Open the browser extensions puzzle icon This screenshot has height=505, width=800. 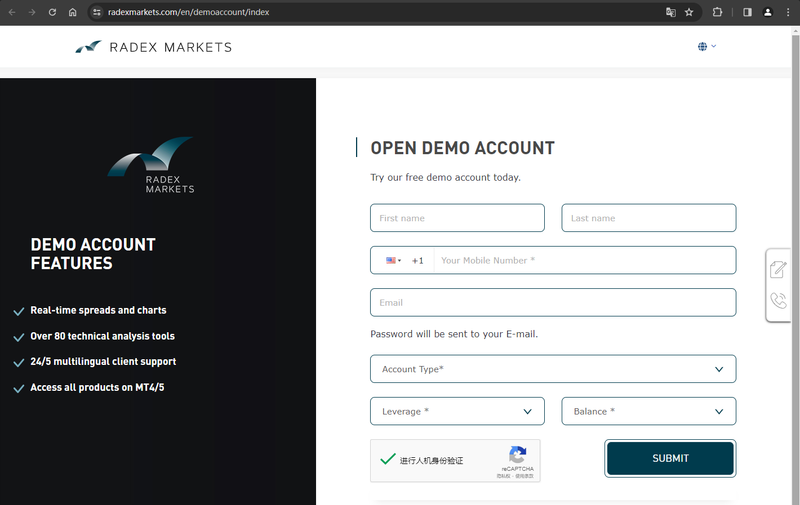tap(717, 12)
